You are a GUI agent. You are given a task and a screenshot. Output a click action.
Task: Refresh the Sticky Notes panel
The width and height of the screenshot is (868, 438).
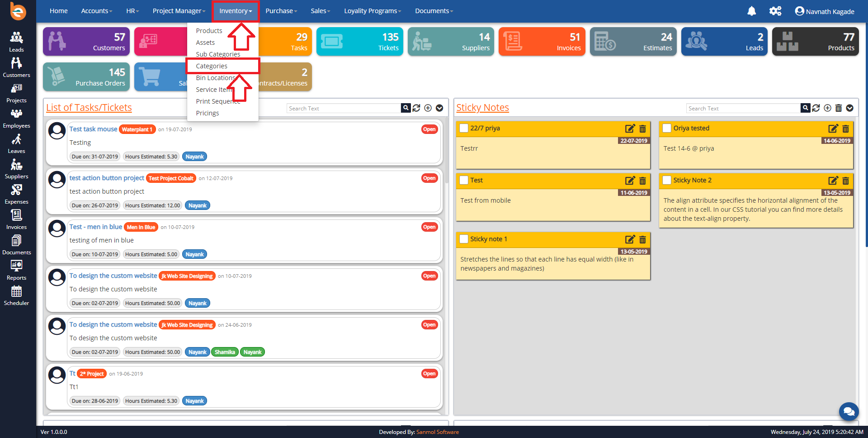pyautogui.click(x=816, y=108)
